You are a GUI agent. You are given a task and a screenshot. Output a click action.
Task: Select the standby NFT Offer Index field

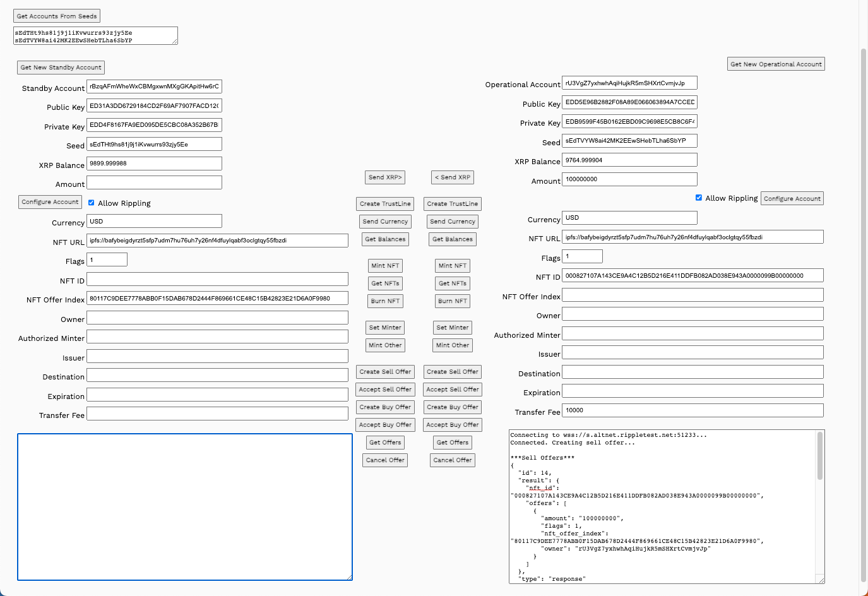217,299
